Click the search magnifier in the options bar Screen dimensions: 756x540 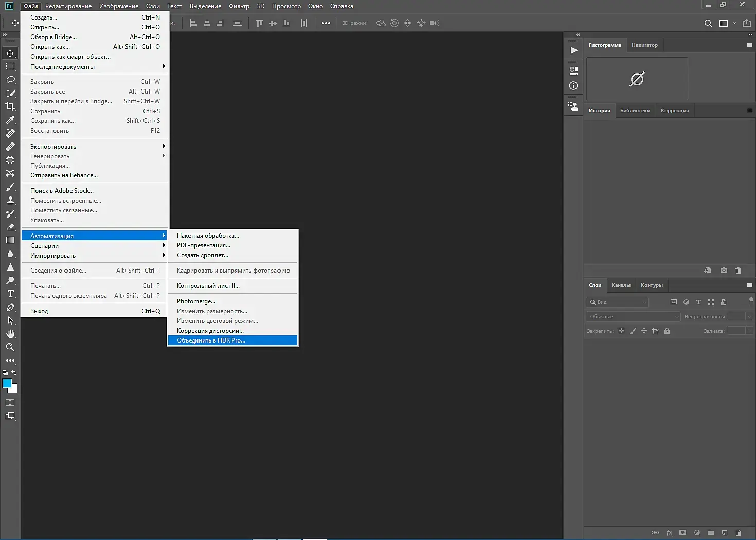pos(708,23)
